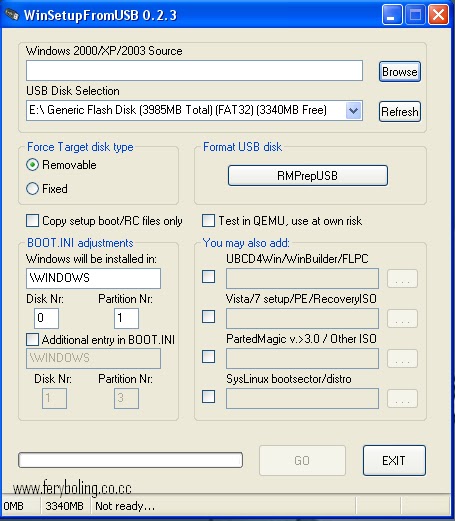
Task: Tick the PartedMagic / Other ISO checkbox
Action: pyautogui.click(x=208, y=357)
